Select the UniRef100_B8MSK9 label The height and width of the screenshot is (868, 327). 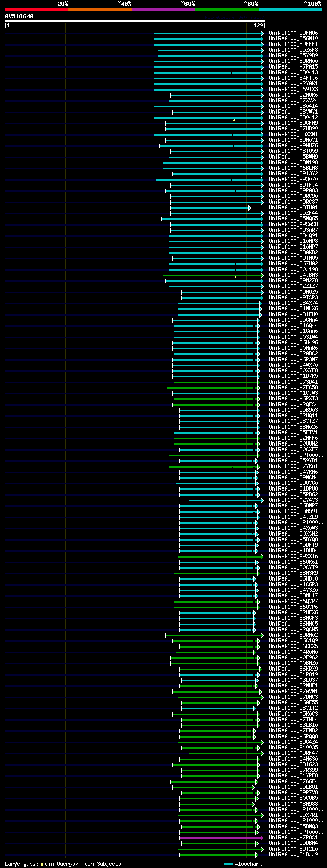[x=293, y=573]
